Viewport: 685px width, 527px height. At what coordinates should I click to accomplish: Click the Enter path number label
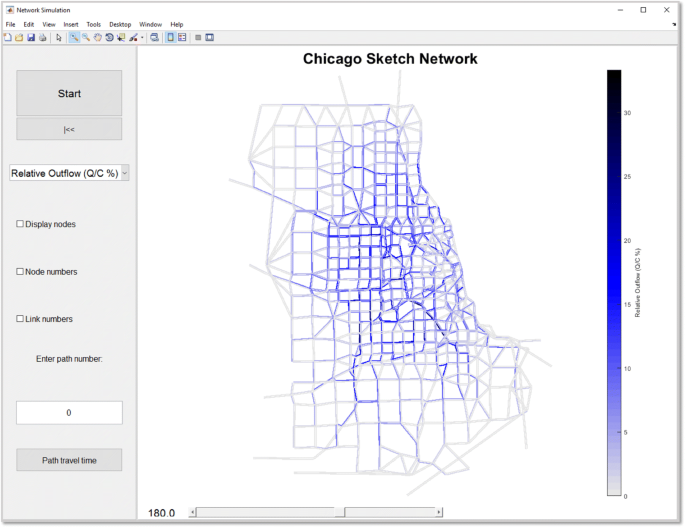coord(69,359)
